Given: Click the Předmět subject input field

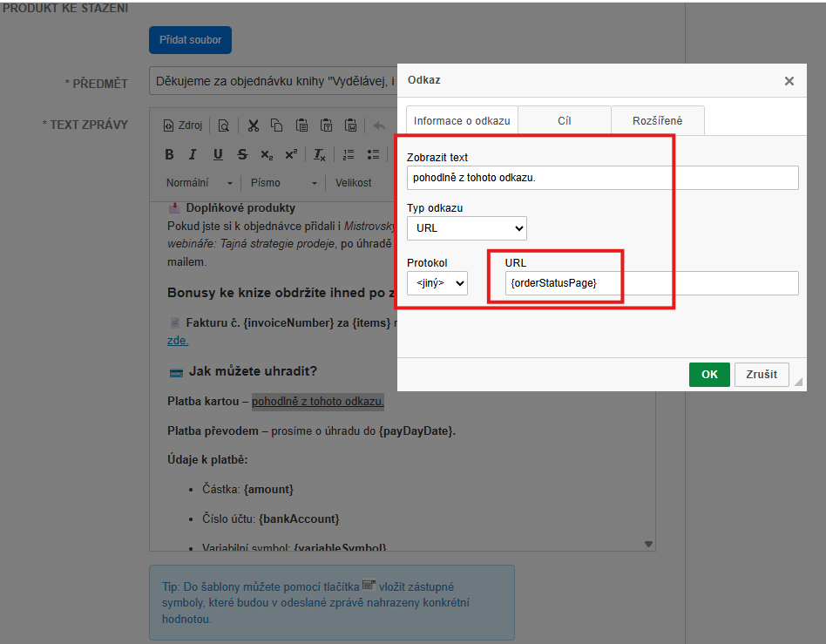Looking at the screenshot, I should point(273,81).
